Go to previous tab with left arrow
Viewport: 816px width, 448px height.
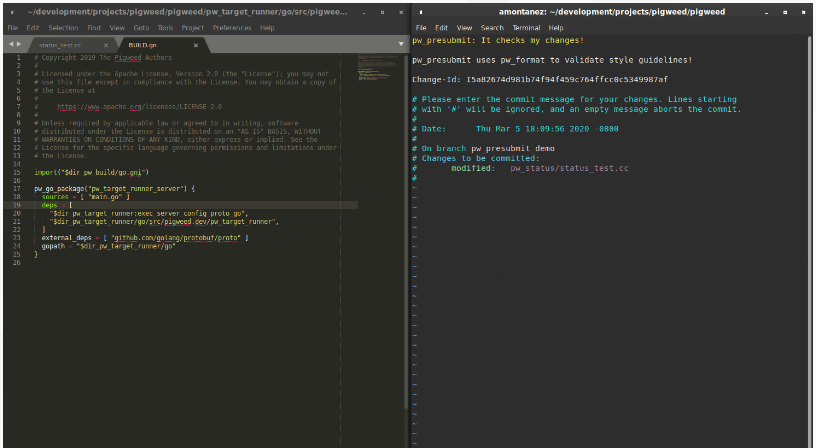point(11,44)
